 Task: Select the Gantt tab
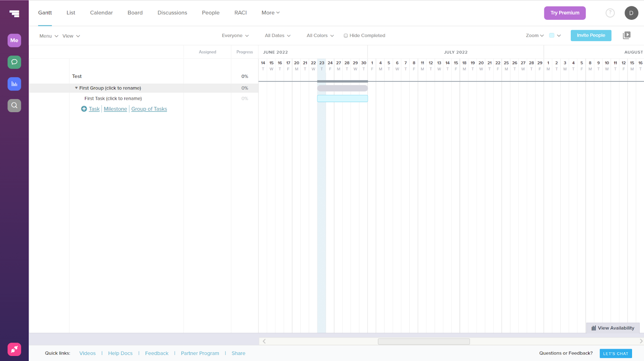click(45, 13)
